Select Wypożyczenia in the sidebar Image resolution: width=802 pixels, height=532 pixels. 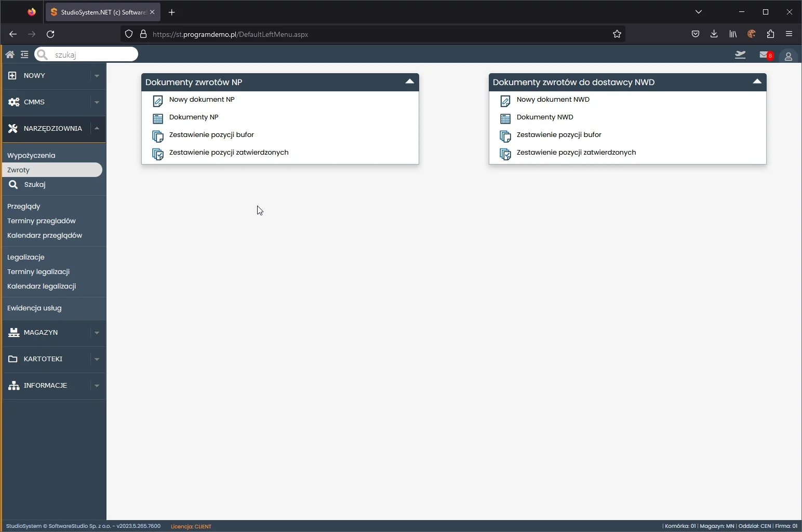coord(31,156)
